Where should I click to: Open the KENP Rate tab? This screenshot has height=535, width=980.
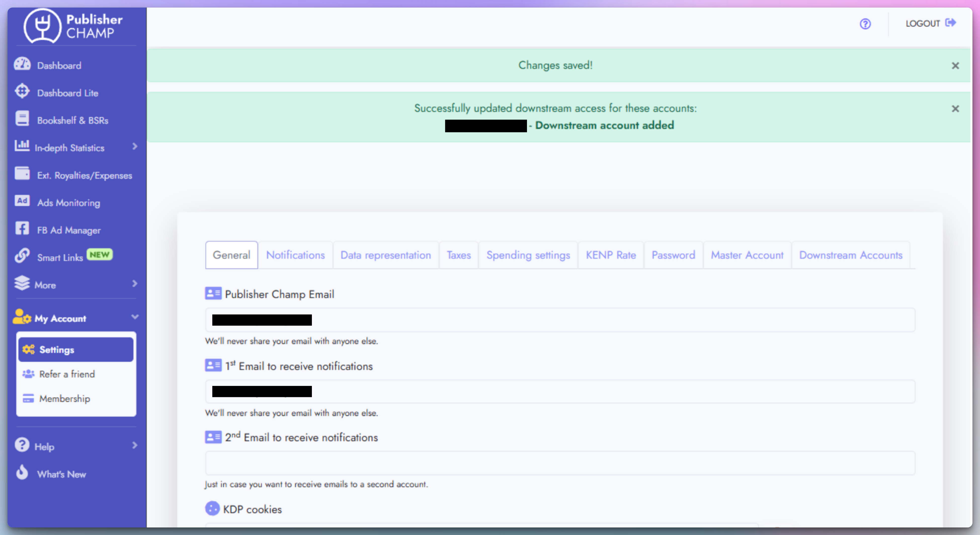(611, 255)
